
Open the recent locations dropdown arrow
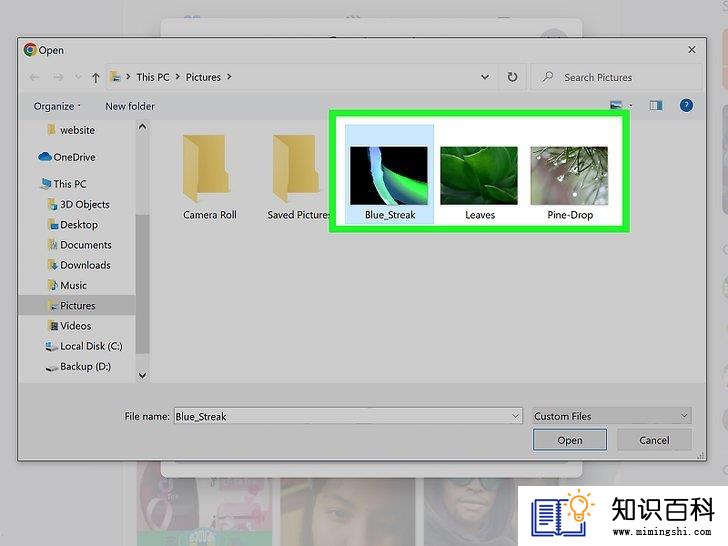(78, 77)
